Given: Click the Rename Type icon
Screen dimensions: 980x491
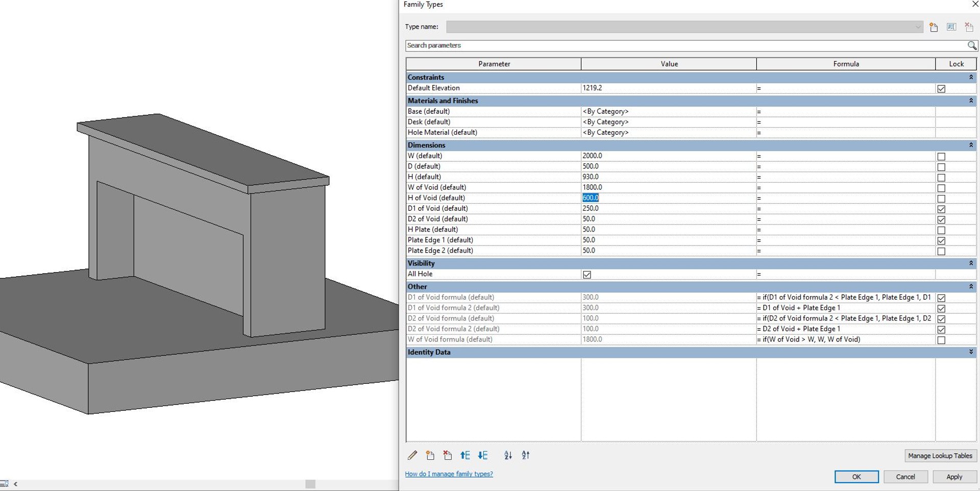Looking at the screenshot, I should tap(951, 27).
